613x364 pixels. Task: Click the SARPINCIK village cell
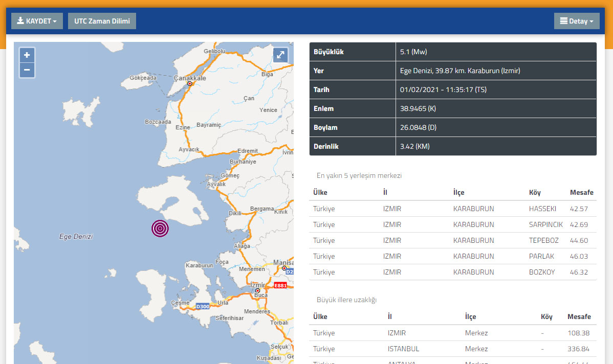point(545,224)
